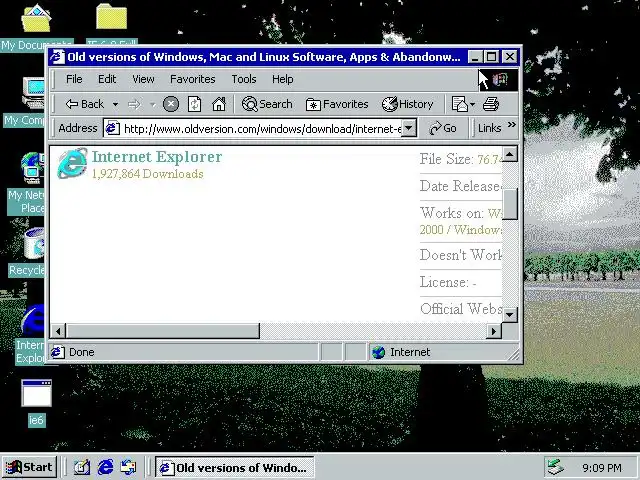Select the Recycle Bin desktop icon
This screenshot has width=640, height=480.
[x=29, y=252]
